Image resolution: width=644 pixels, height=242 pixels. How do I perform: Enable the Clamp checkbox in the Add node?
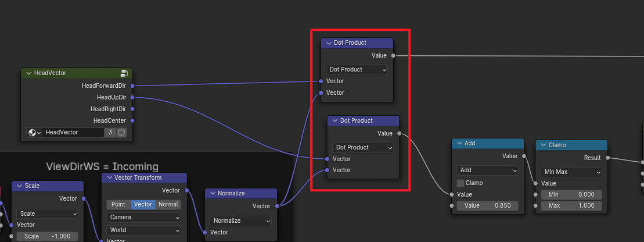click(460, 183)
